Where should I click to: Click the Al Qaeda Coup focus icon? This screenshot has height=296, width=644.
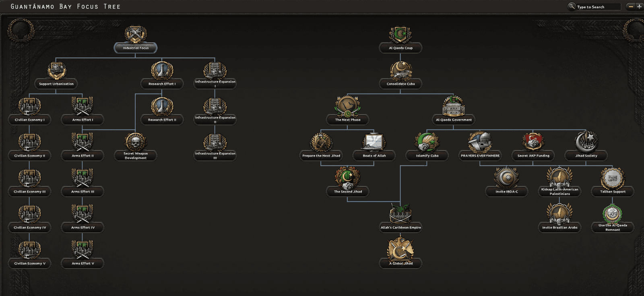(x=400, y=35)
